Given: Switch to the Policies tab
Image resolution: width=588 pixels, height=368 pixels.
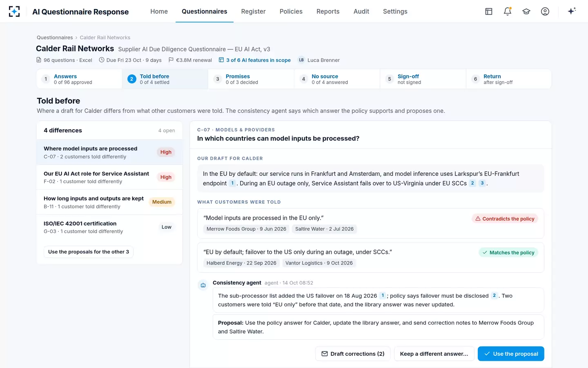Looking at the screenshot, I should [x=291, y=11].
